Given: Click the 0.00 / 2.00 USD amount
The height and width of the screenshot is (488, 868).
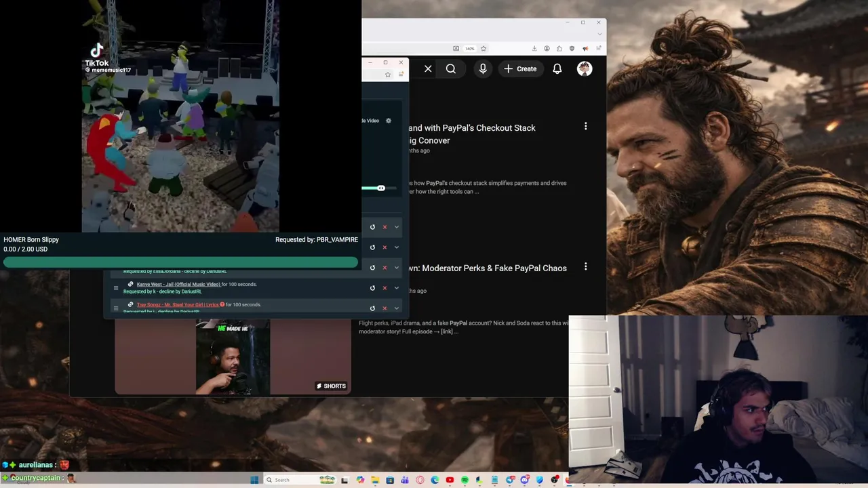Looking at the screenshot, I should [26, 249].
